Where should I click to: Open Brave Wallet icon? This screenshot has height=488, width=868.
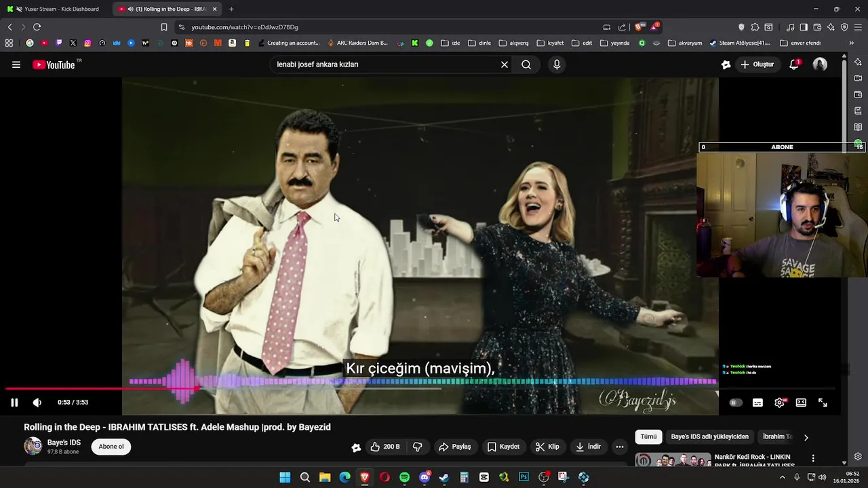817,27
